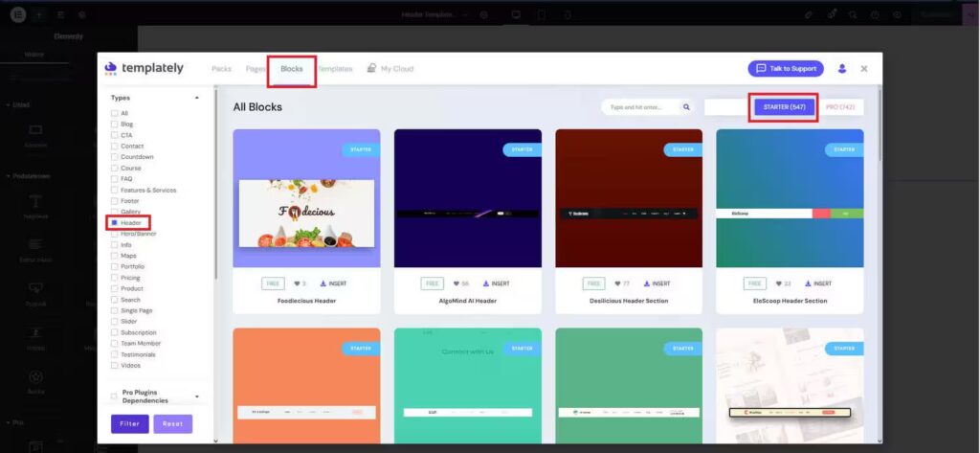The width and height of the screenshot is (980, 453).
Task: Insert the AlgoMind AI Header block
Action: pos(496,283)
